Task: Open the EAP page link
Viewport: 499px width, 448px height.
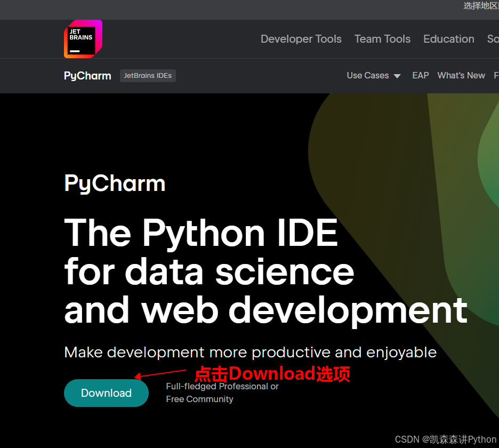Action: coord(421,75)
